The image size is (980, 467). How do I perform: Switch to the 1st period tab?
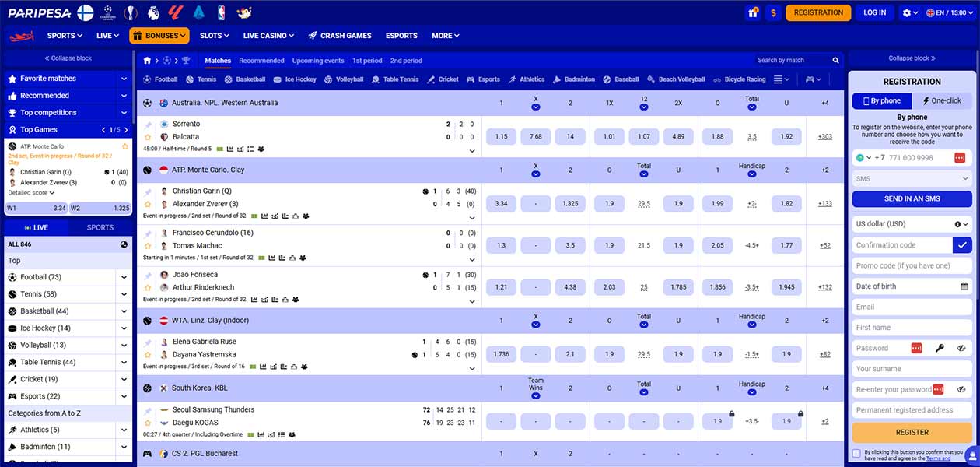pyautogui.click(x=367, y=61)
